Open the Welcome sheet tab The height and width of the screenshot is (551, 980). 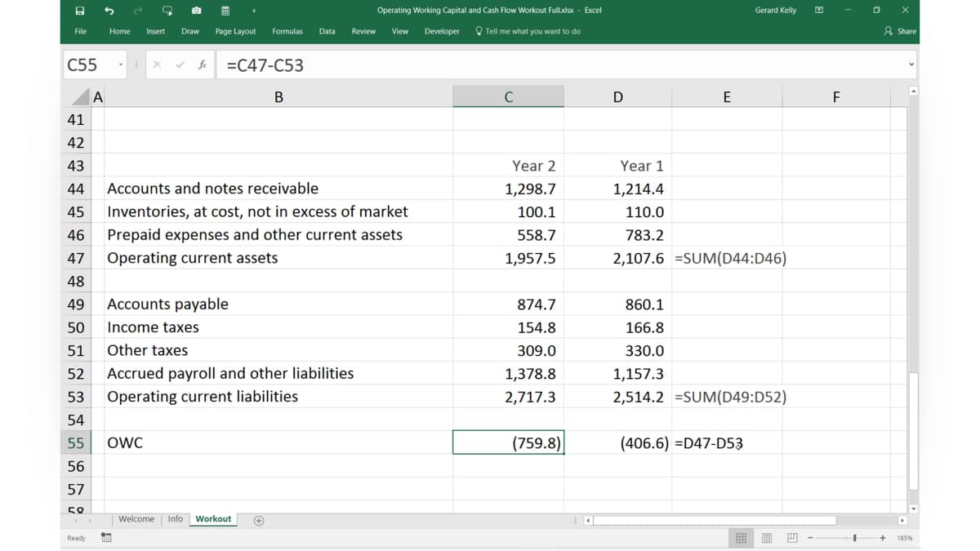(x=136, y=519)
